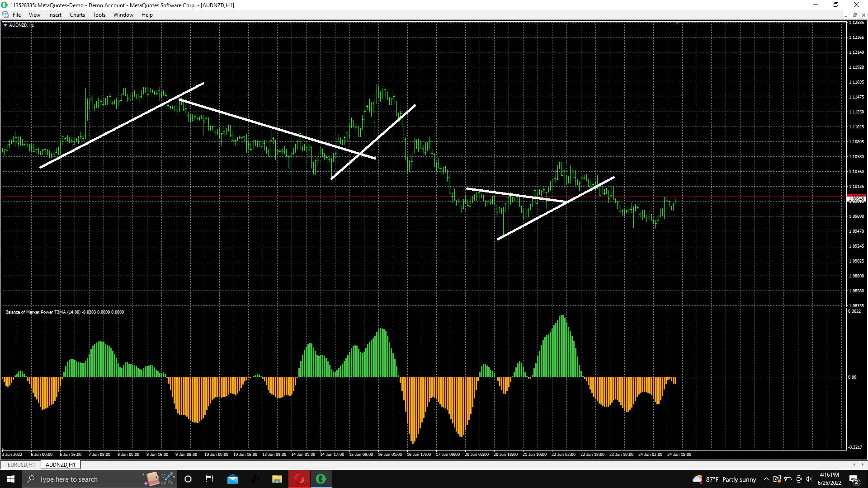Switch to the EURUSD,H1 chart tab
868x488 pixels.
(21, 465)
